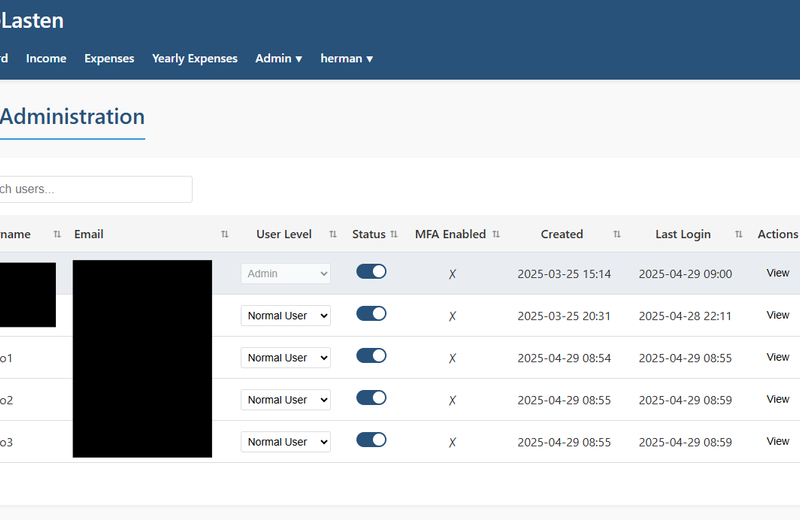Image resolution: width=800 pixels, height=520 pixels.
Task: Expand the Admin menu in navbar
Action: pos(279,59)
